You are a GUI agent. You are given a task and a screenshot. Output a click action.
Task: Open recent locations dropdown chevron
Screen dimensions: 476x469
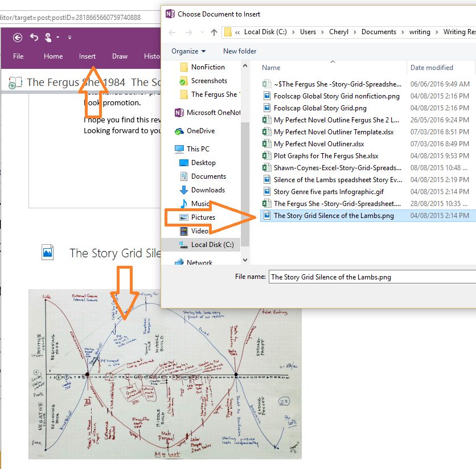pyautogui.click(x=202, y=32)
